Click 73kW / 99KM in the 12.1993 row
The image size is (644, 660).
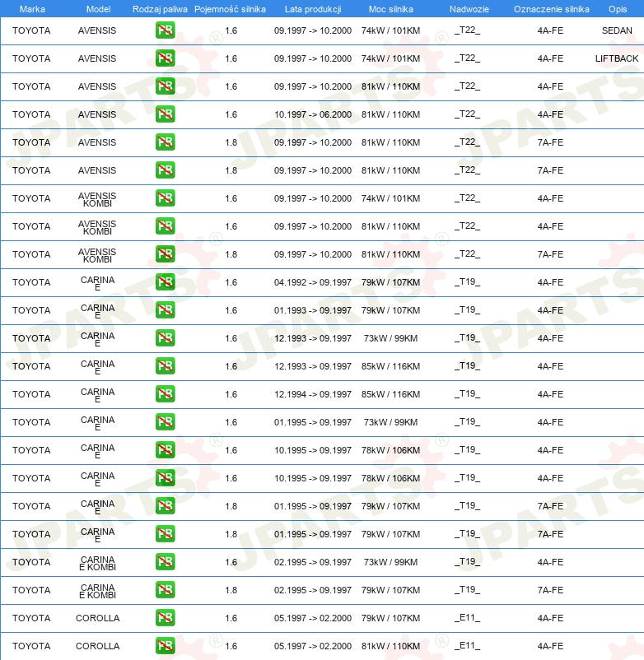(390, 338)
